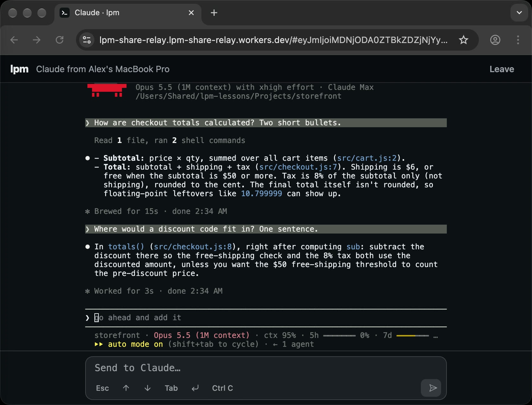The width and height of the screenshot is (532, 405).
Task: Click the address bar URL
Action: [273, 40]
